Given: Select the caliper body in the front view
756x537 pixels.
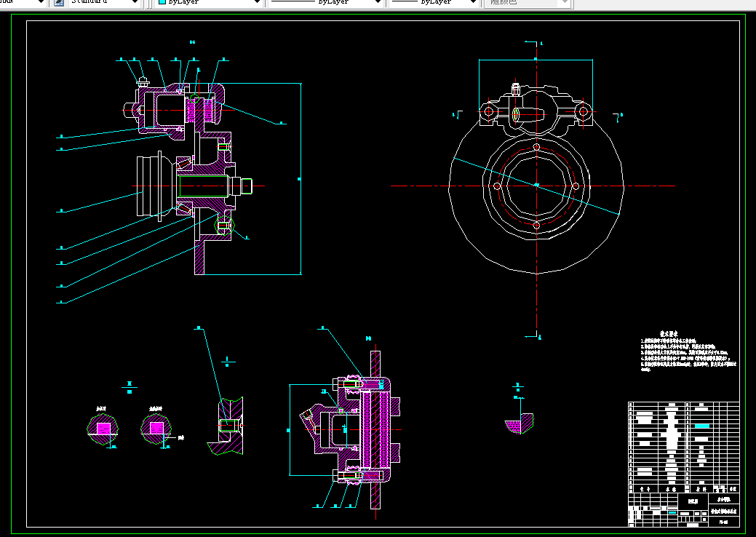Looking at the screenshot, I should pos(536,110).
